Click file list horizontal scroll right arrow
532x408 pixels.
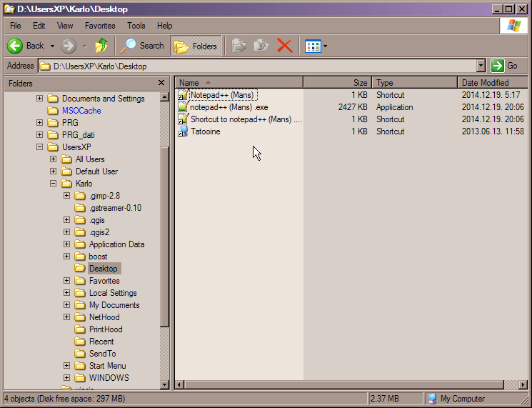click(523, 384)
